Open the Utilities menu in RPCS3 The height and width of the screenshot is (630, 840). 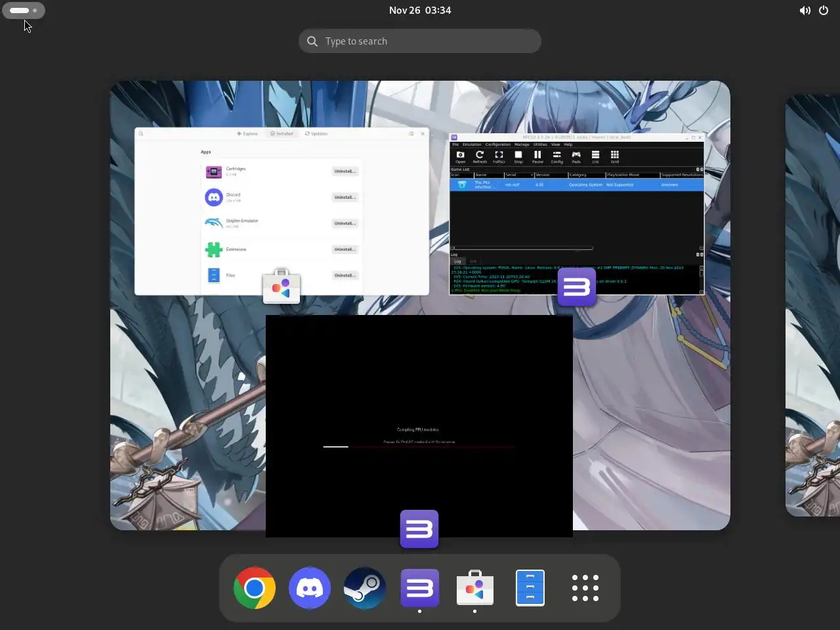[x=540, y=144]
